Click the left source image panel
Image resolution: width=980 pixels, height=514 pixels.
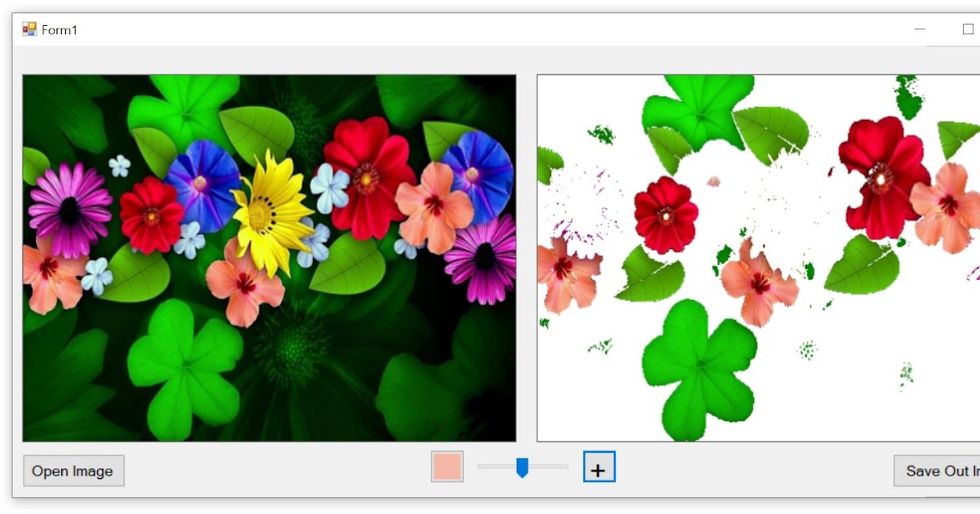tap(269, 257)
